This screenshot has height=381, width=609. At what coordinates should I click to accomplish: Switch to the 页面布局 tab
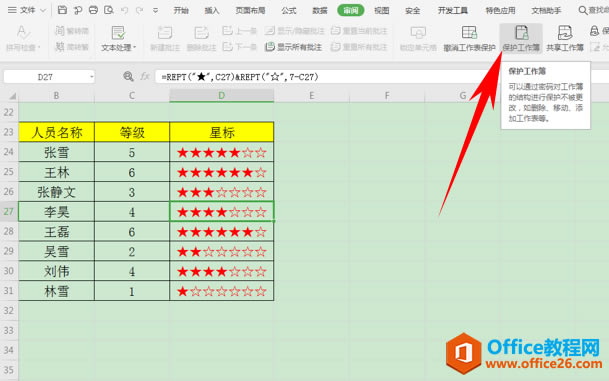(250, 10)
